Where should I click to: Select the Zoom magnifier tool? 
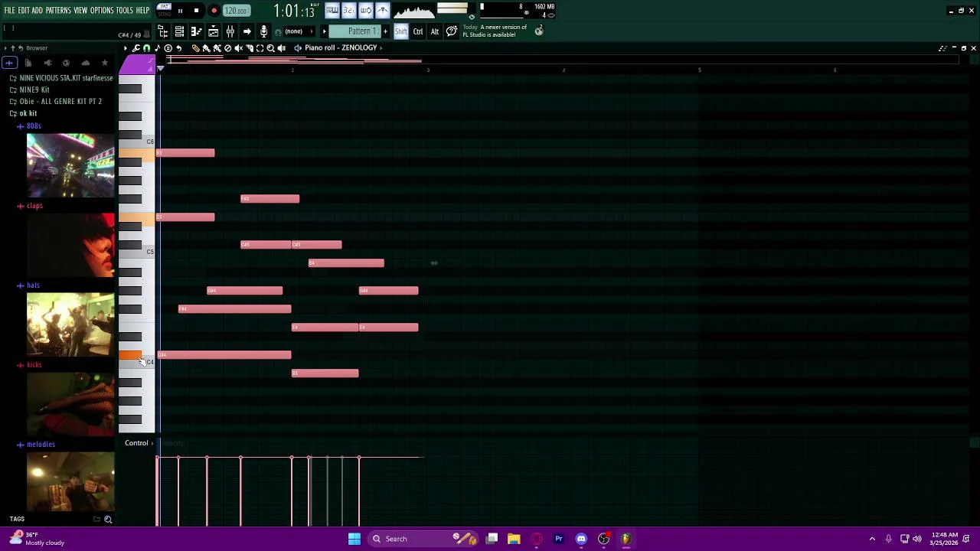pos(270,48)
